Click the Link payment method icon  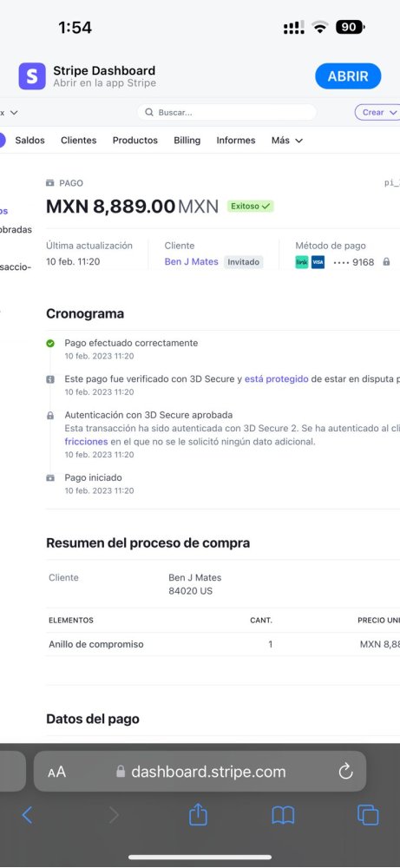coord(302,262)
